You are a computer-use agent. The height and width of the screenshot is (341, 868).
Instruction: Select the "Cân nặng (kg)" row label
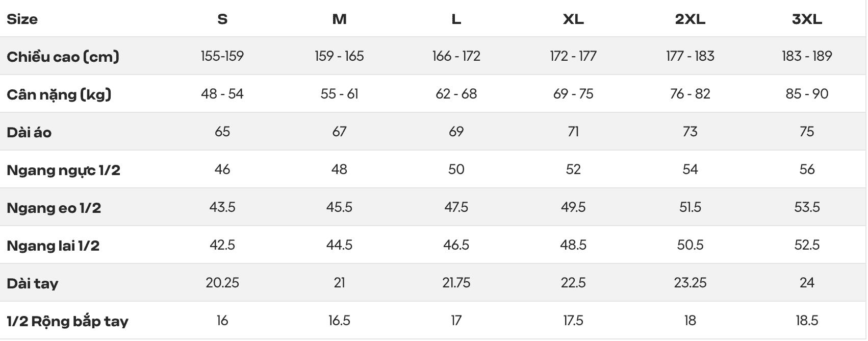pos(59,94)
